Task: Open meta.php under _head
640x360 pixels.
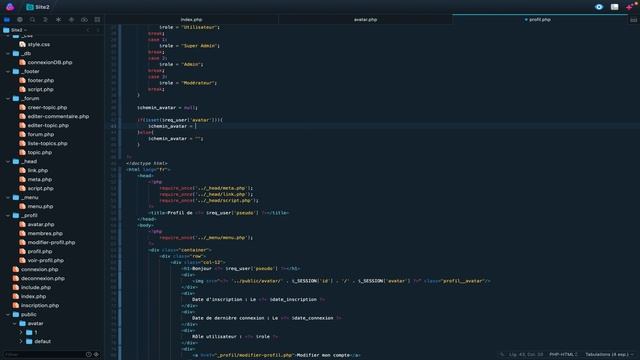Action: [40, 179]
